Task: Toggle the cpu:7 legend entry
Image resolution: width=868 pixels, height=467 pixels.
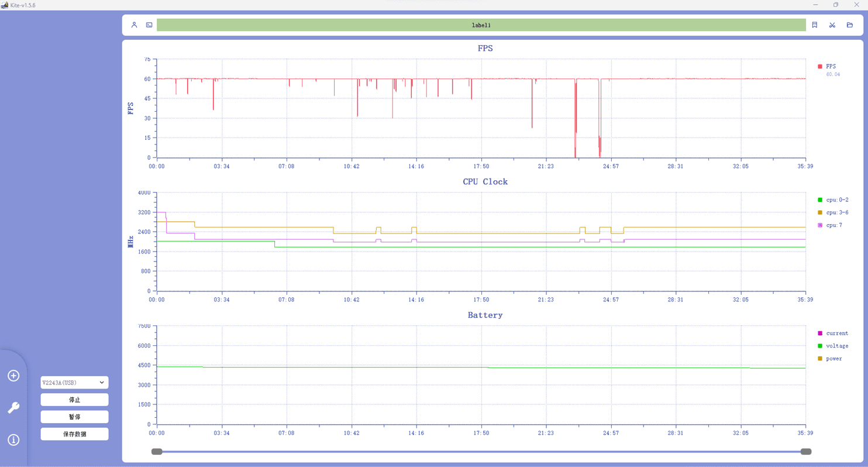Action: (x=830, y=225)
